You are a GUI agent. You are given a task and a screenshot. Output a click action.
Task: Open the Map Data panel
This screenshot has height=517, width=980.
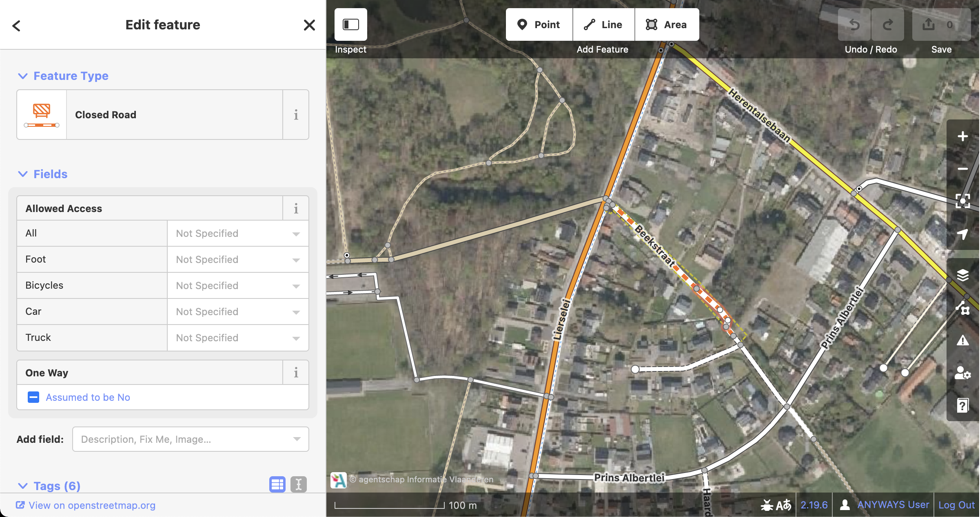962,308
